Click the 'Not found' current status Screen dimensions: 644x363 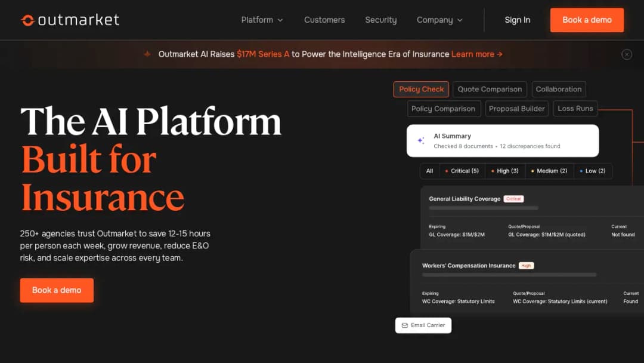point(623,235)
